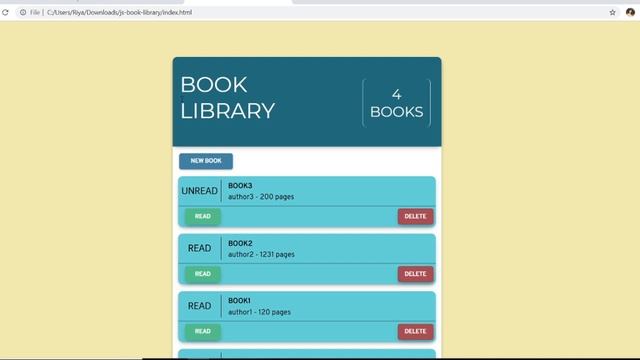Reload the page with the refresh icon
The width and height of the screenshot is (640, 360).
[5, 13]
